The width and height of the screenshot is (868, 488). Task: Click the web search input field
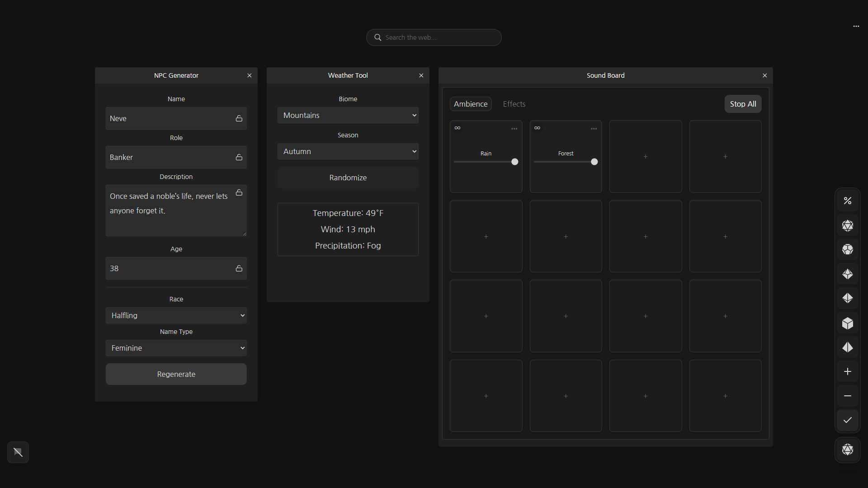pyautogui.click(x=434, y=38)
